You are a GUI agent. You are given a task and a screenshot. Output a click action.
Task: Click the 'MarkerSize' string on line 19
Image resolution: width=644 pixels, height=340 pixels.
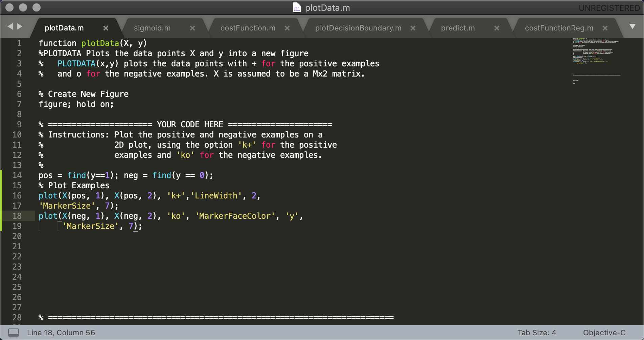(x=90, y=226)
